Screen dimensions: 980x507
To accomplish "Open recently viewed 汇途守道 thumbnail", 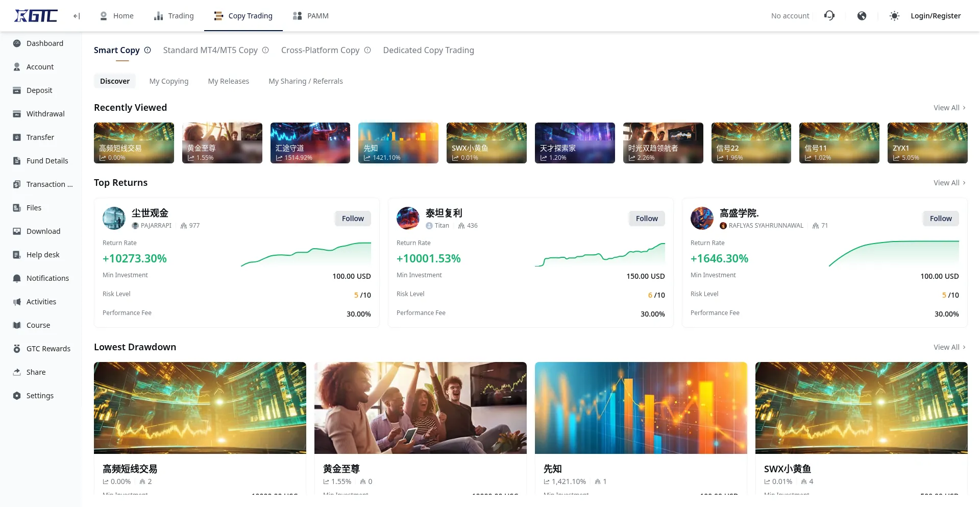I will pyautogui.click(x=310, y=143).
